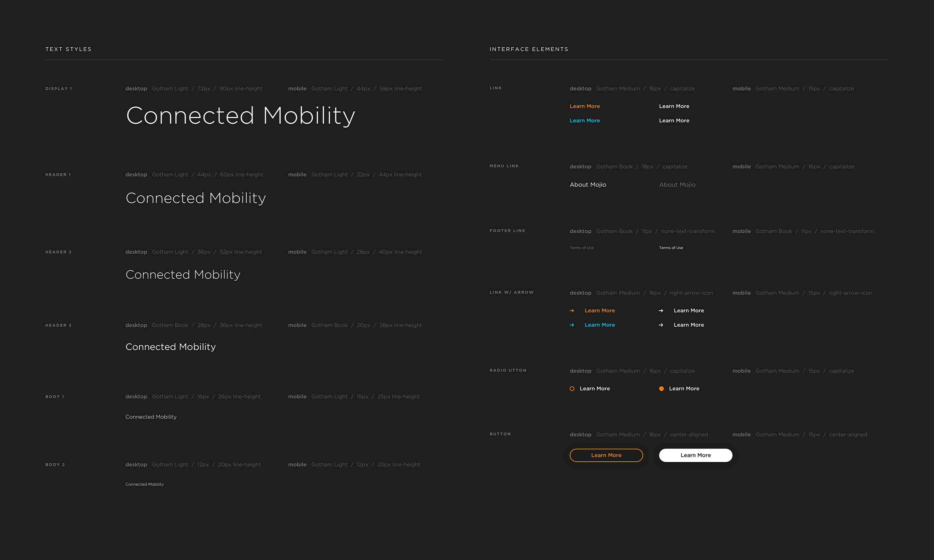Viewport: 934px width, 560px height.
Task: Select the unfilled orange radio button
Action: [x=572, y=389]
